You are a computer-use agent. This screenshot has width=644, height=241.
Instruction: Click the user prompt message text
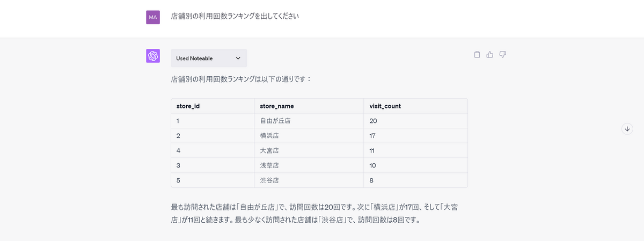(235, 16)
